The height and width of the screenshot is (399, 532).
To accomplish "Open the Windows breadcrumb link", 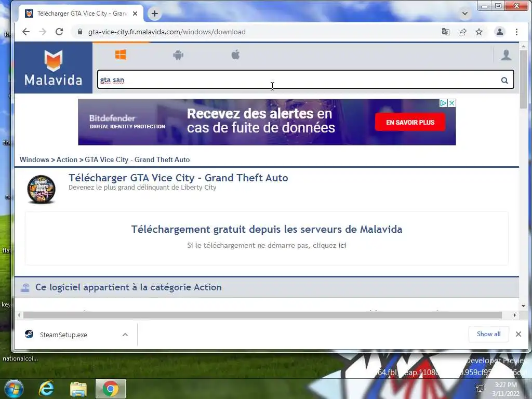I will 34,159.
